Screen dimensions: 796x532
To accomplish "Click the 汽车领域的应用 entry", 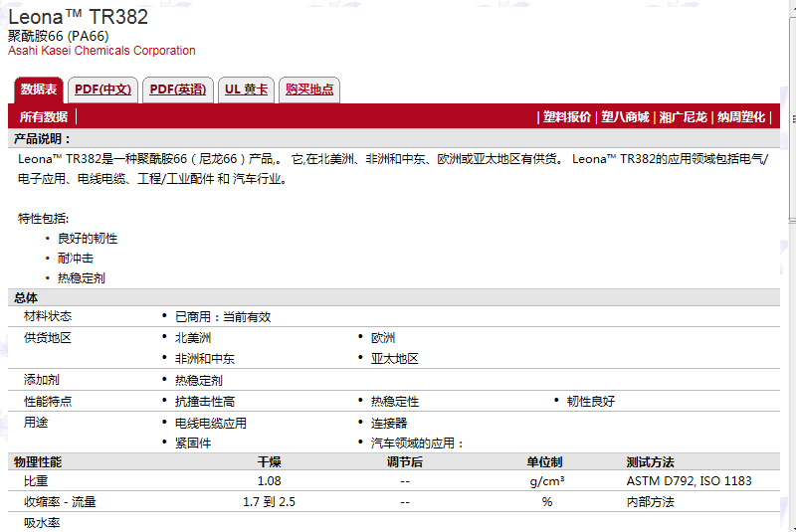I will pos(417,443).
